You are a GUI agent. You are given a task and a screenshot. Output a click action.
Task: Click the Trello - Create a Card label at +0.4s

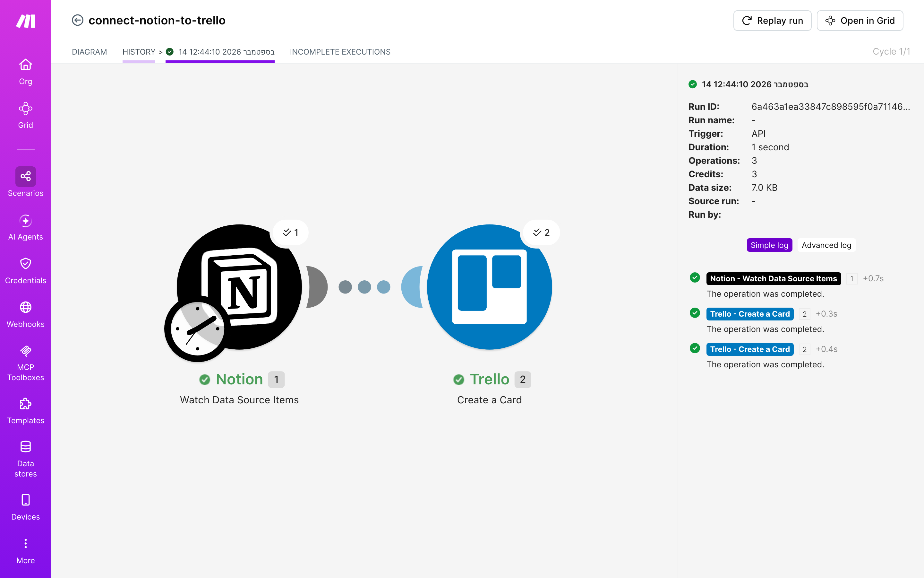749,349
